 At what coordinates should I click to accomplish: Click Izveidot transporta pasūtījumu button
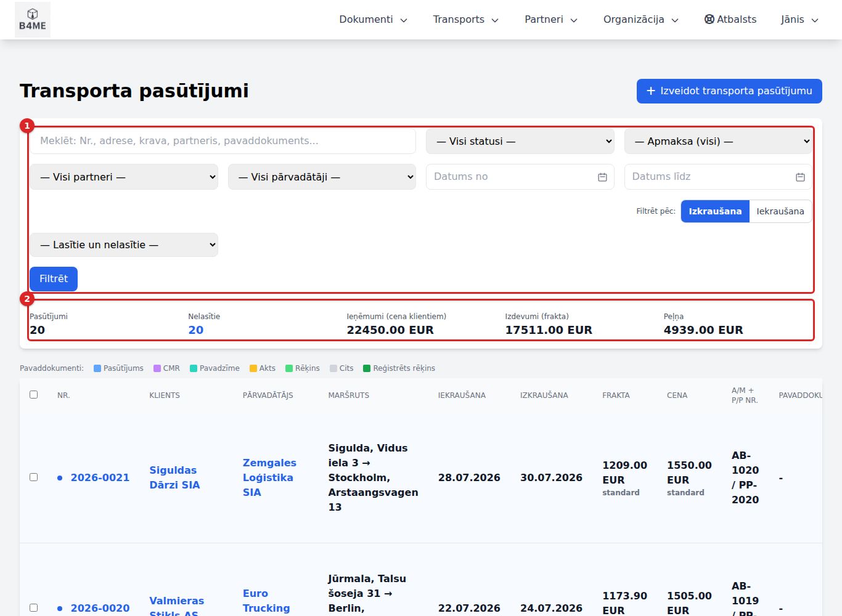pyautogui.click(x=729, y=91)
